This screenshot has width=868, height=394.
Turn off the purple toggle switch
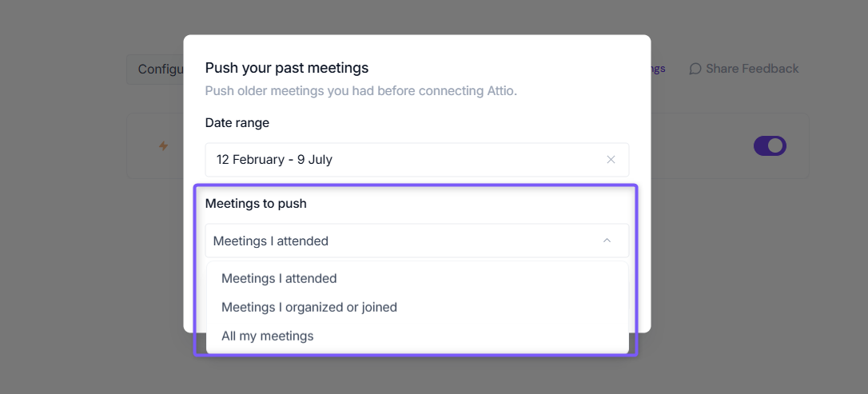coord(770,146)
